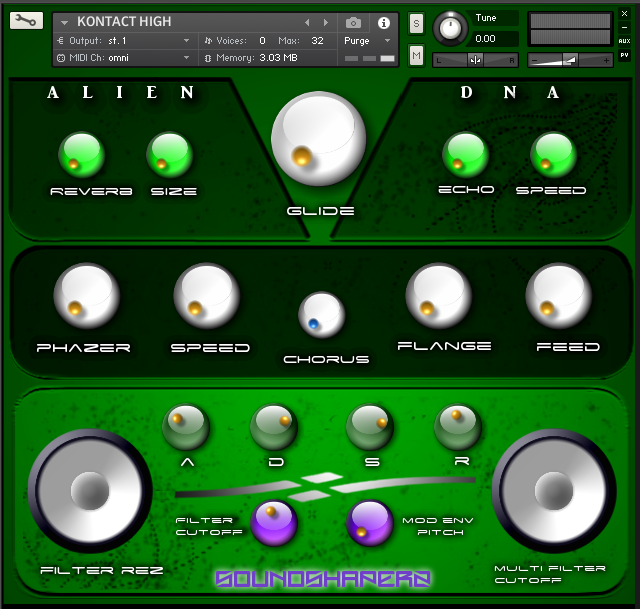This screenshot has height=609, width=640.
Task: Click the large Filter Rez dial
Action: pos(90,491)
